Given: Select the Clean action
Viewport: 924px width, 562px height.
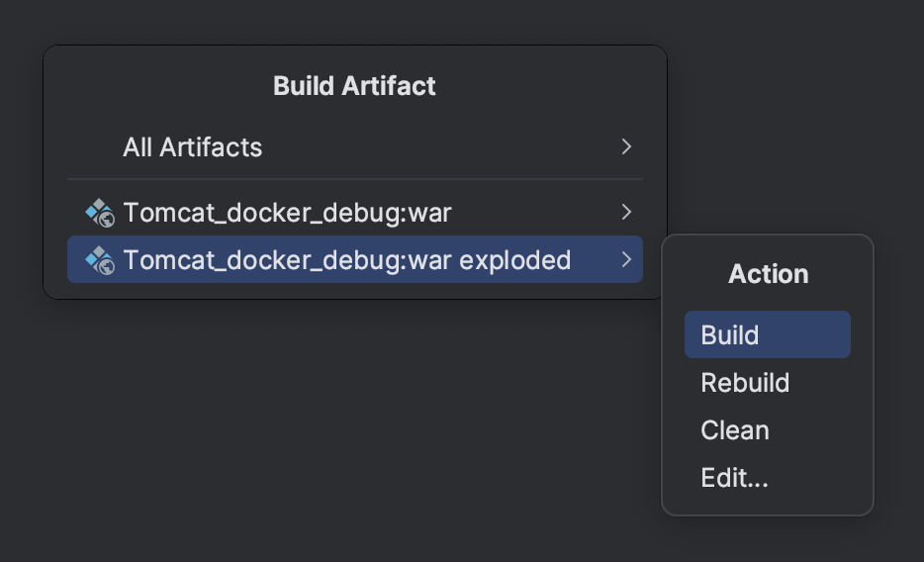Looking at the screenshot, I should point(735,430).
